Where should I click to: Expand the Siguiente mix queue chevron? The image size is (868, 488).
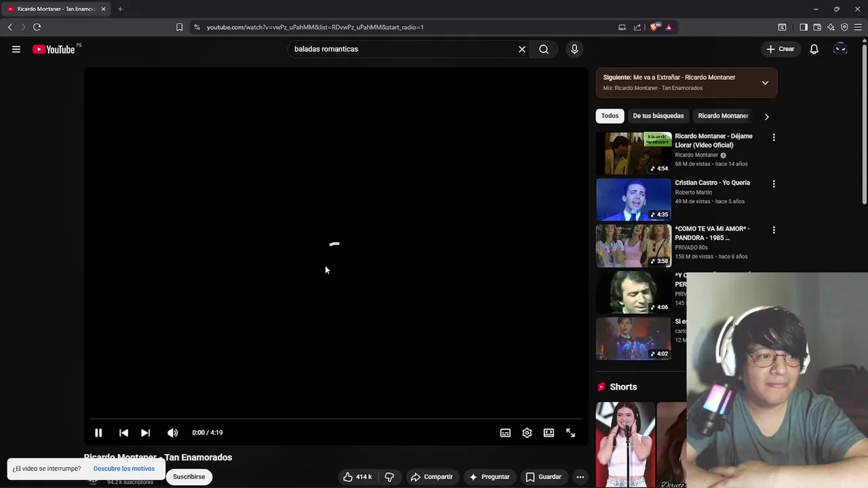tap(765, 83)
